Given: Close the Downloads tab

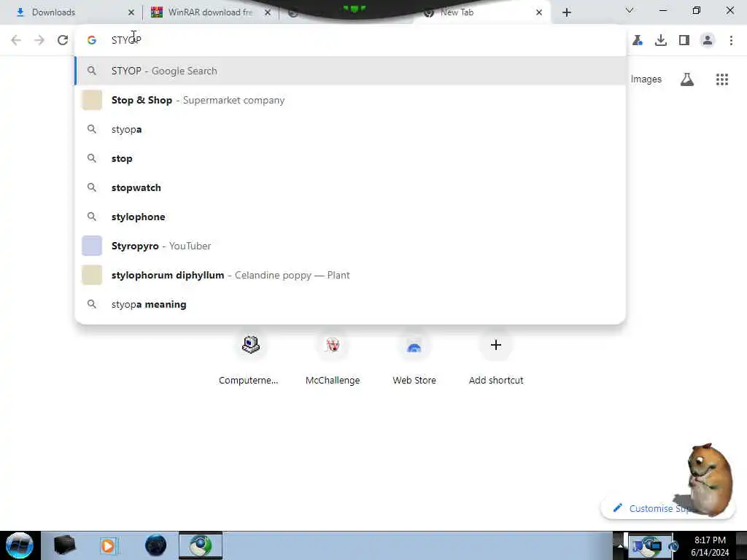Looking at the screenshot, I should (x=131, y=12).
